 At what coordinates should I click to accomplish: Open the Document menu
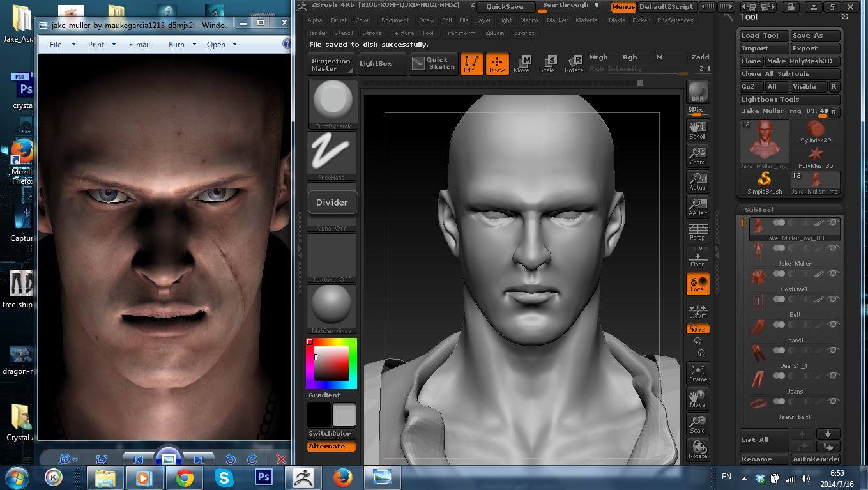point(395,20)
